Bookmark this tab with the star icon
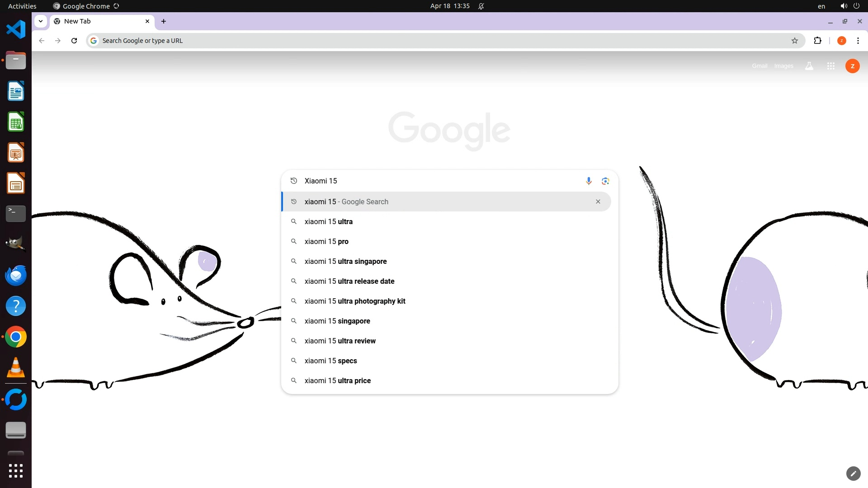Viewport: 868px width, 488px height. point(795,41)
